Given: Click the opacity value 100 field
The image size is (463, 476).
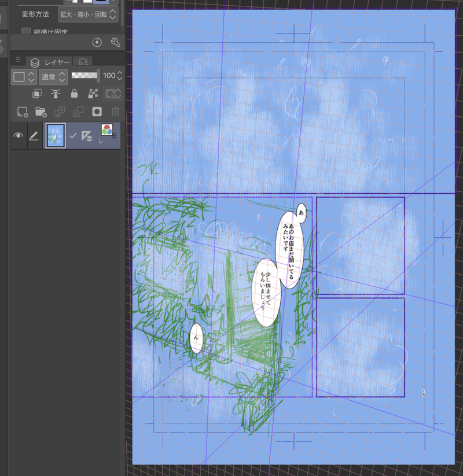Looking at the screenshot, I should 109,76.
